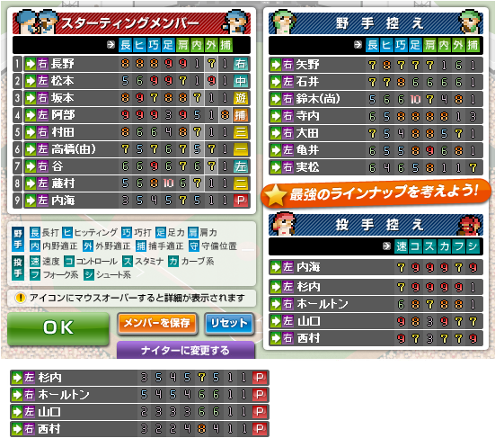Click the 捕 catcher position badge on 阿部
Image resolution: width=504 pixels, height=447 pixels.
pyautogui.click(x=241, y=115)
